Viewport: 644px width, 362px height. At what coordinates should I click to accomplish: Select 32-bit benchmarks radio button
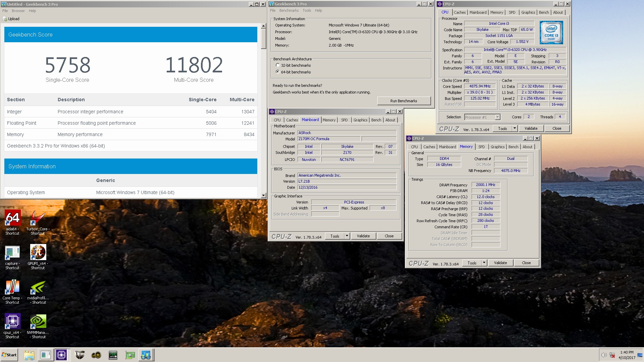pyautogui.click(x=278, y=65)
